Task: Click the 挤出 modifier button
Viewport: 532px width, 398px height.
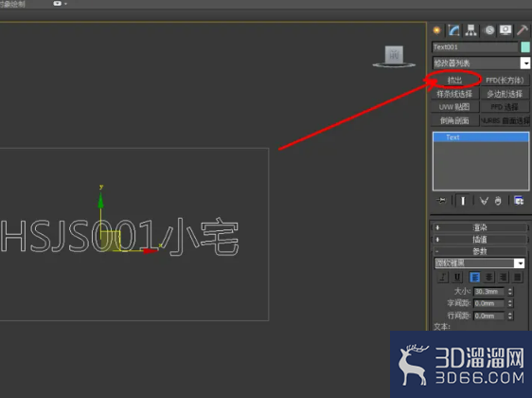Action: click(454, 81)
